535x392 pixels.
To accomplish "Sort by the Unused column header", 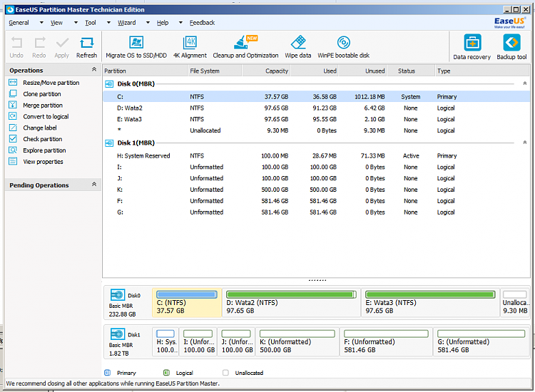I will pos(363,71).
